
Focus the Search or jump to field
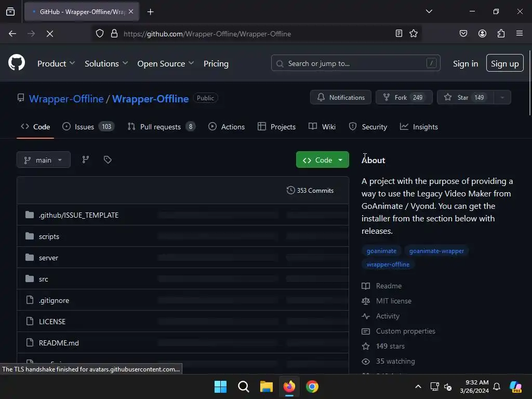pyautogui.click(x=355, y=63)
